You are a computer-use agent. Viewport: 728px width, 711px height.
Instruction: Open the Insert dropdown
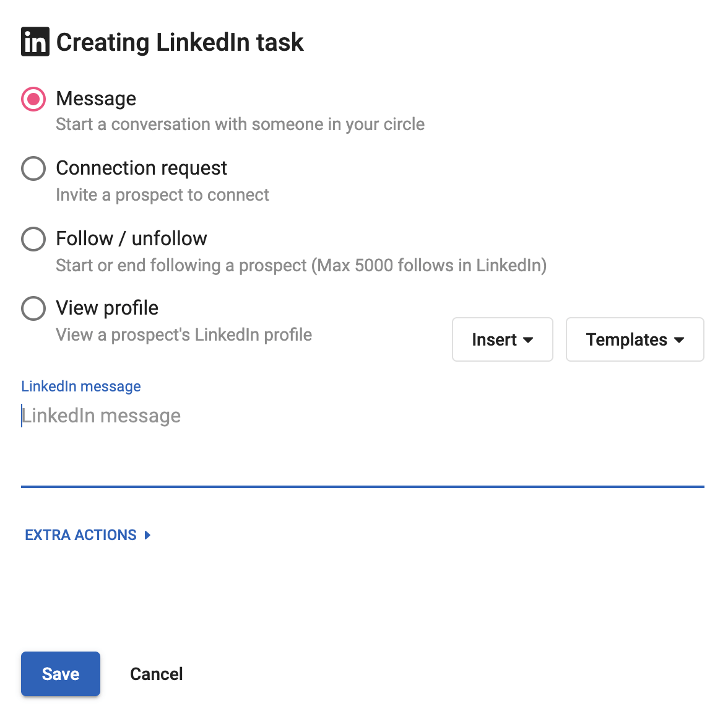click(502, 339)
